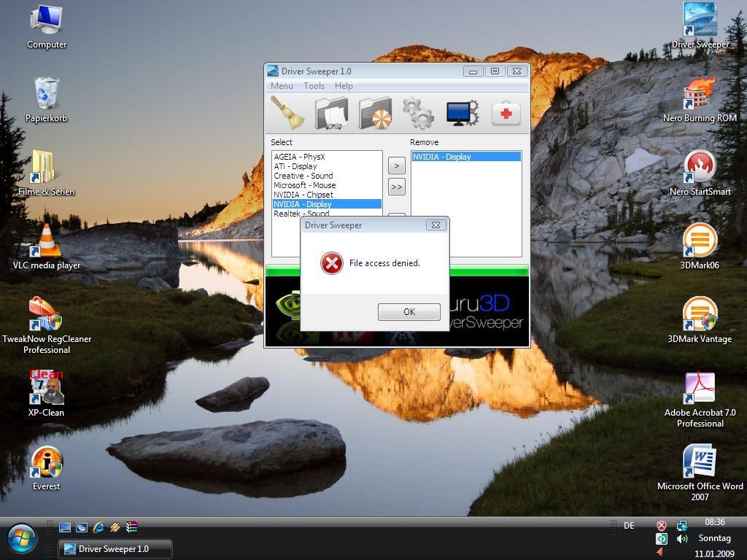Open the Menu menu in Driver Sweeper
747x560 pixels.
click(282, 86)
